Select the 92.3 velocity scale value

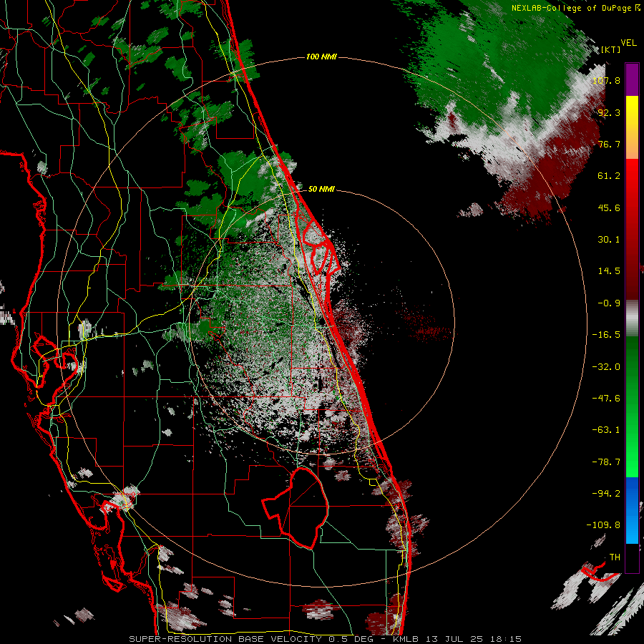pyautogui.click(x=609, y=112)
